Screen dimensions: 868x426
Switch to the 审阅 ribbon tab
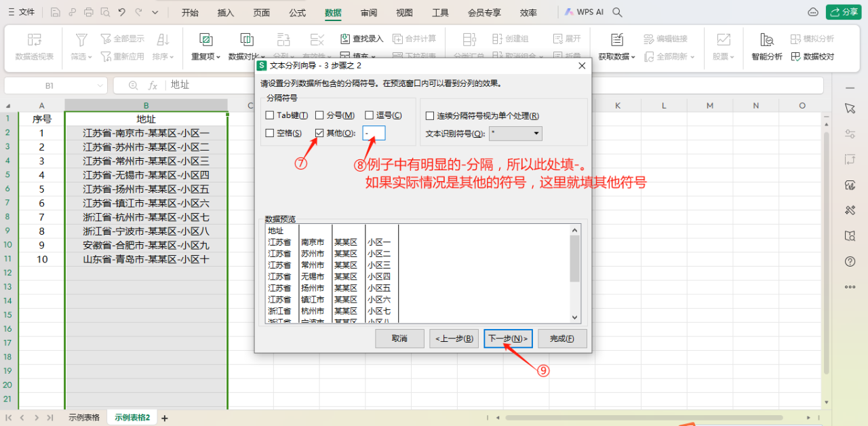coord(369,12)
